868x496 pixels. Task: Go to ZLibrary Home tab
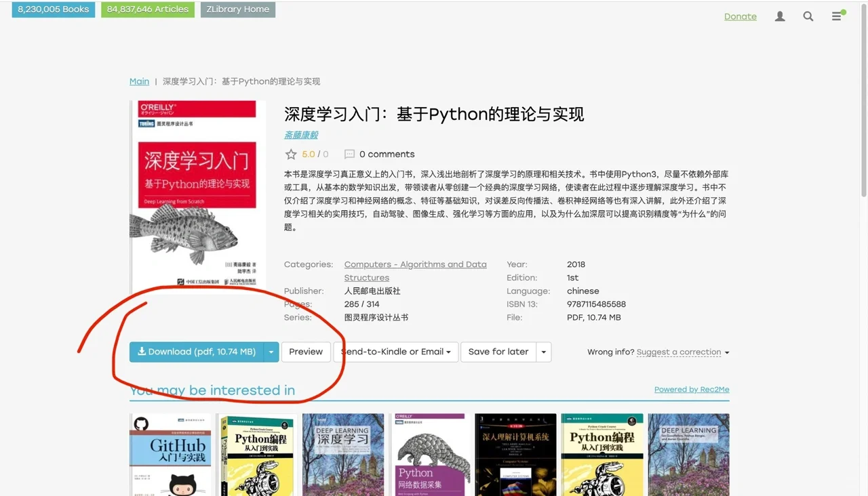click(238, 9)
